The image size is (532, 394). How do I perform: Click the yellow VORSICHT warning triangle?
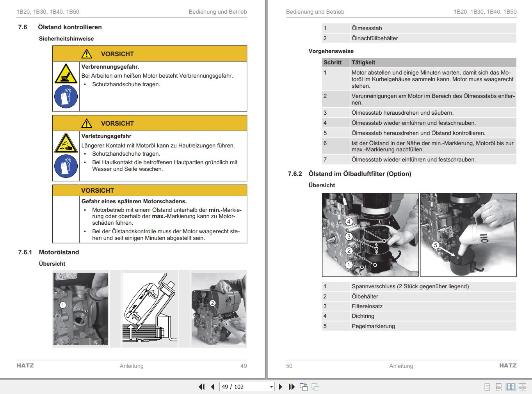pyautogui.click(x=86, y=53)
